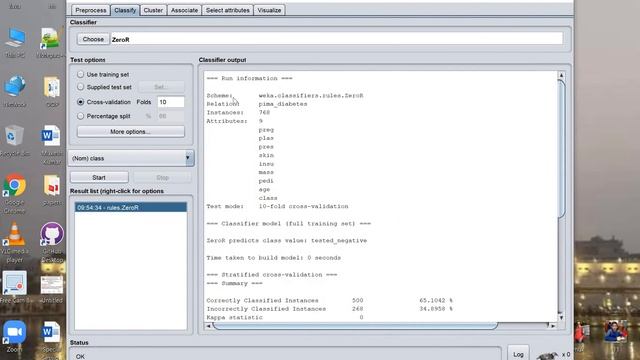
Task: Open the Preprocess tab
Action: coord(91,10)
